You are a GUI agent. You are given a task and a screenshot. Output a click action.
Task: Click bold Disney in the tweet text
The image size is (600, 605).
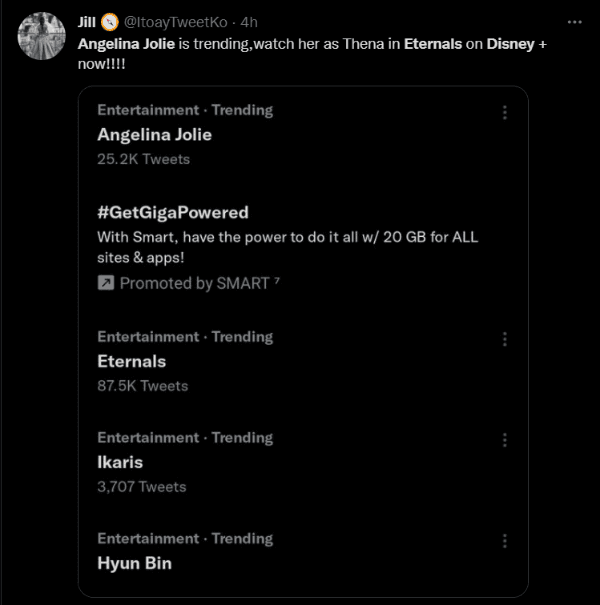[x=512, y=45]
